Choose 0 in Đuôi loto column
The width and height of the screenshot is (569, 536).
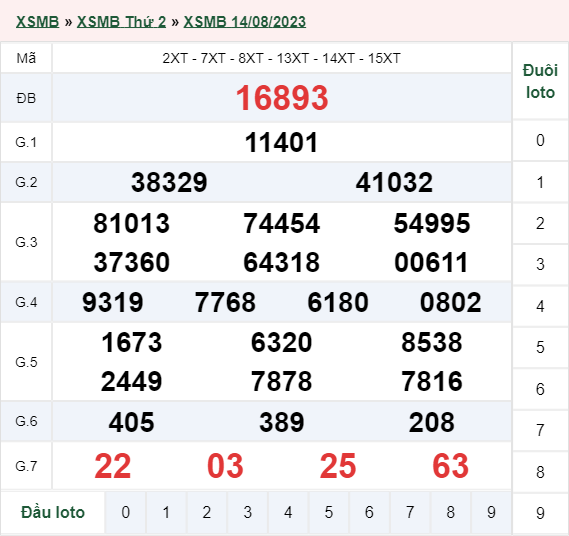540,140
